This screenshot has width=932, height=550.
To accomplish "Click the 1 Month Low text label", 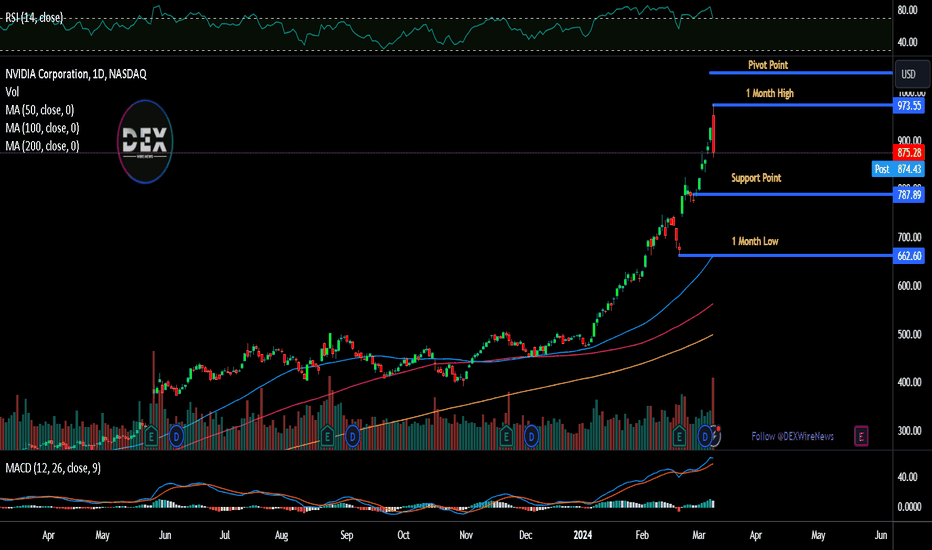I will [755, 241].
